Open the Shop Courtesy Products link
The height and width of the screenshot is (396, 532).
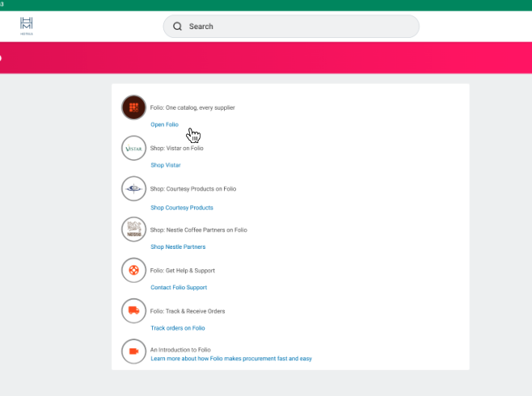182,208
